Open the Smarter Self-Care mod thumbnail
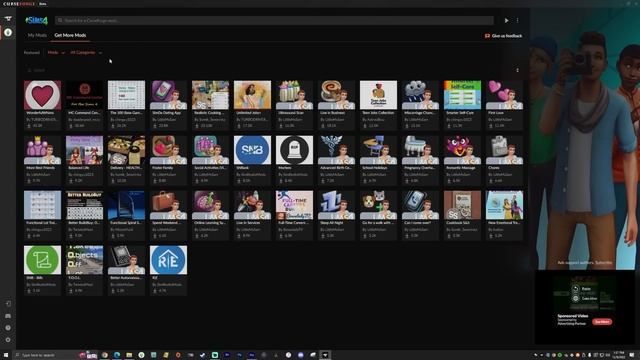 pyautogui.click(x=462, y=95)
